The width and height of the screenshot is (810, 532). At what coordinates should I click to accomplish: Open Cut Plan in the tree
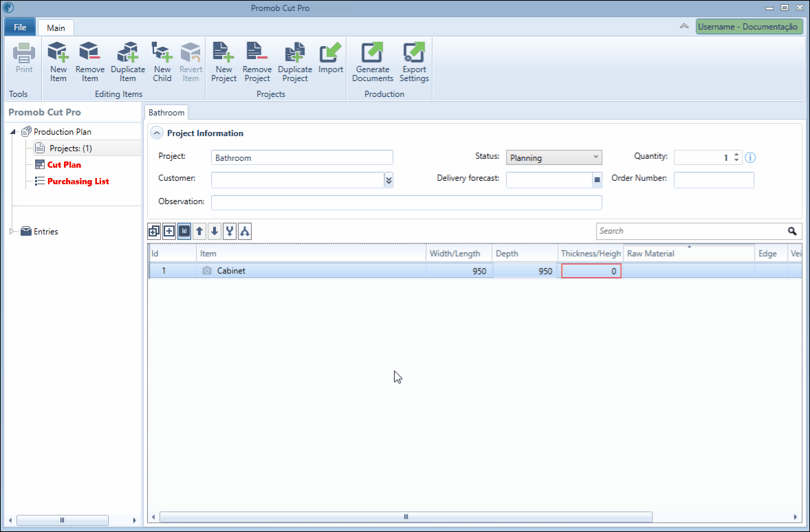[x=64, y=165]
